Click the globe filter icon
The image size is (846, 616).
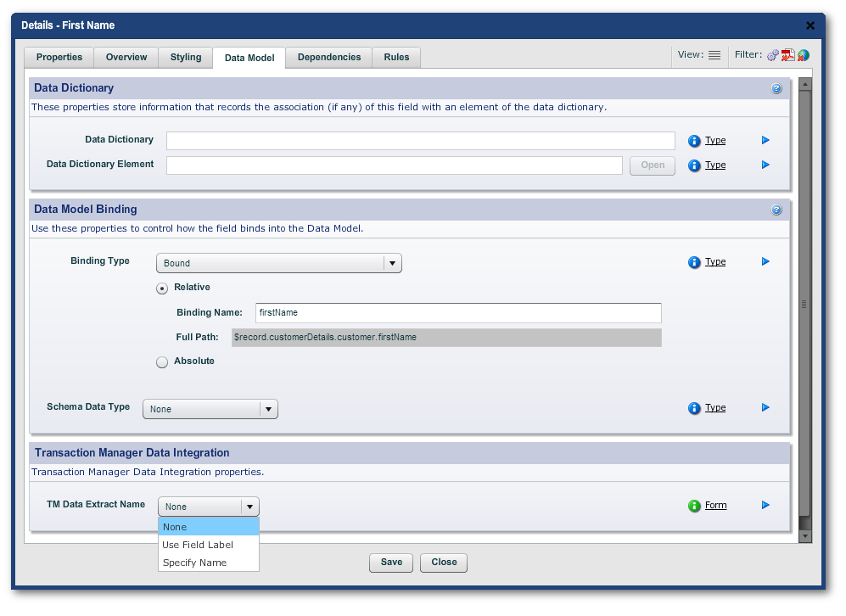click(804, 55)
